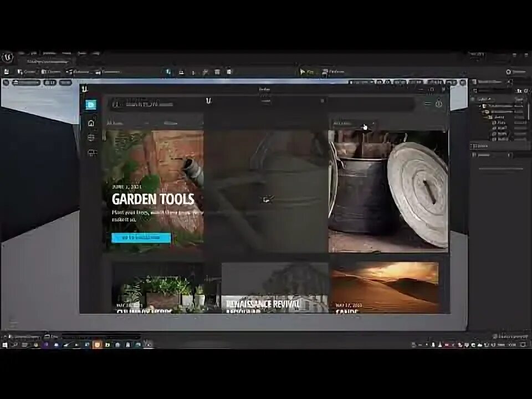Open the viewport Lit view mode menu
The height and width of the screenshot is (399, 532).
pyautogui.click(x=50, y=83)
